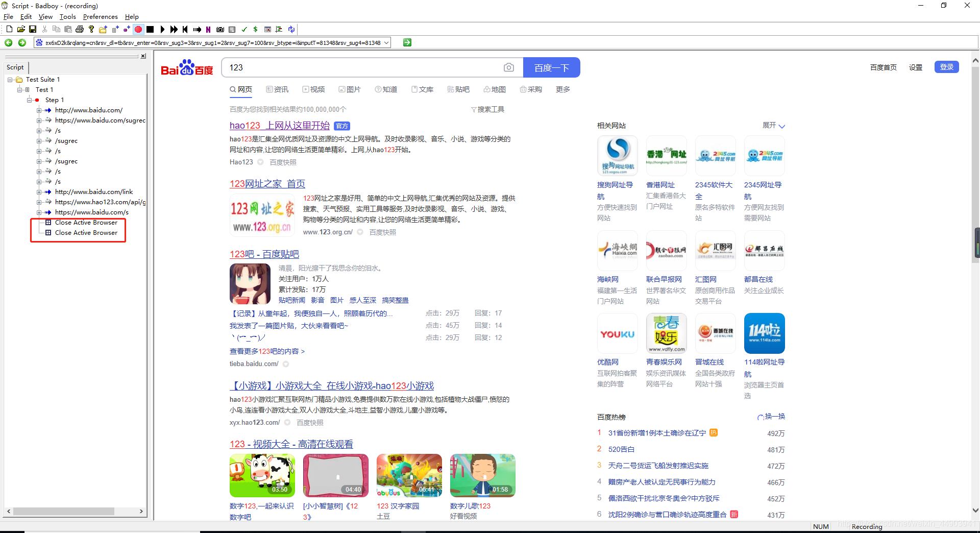The image size is (980, 533).
Task: Open Baidu image search camera icon
Action: pyautogui.click(x=508, y=67)
